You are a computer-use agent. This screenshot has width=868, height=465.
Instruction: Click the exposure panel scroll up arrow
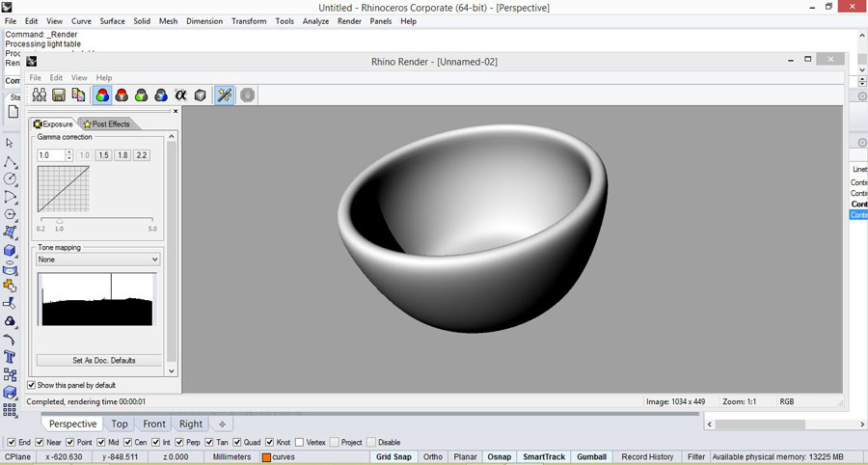pos(172,136)
